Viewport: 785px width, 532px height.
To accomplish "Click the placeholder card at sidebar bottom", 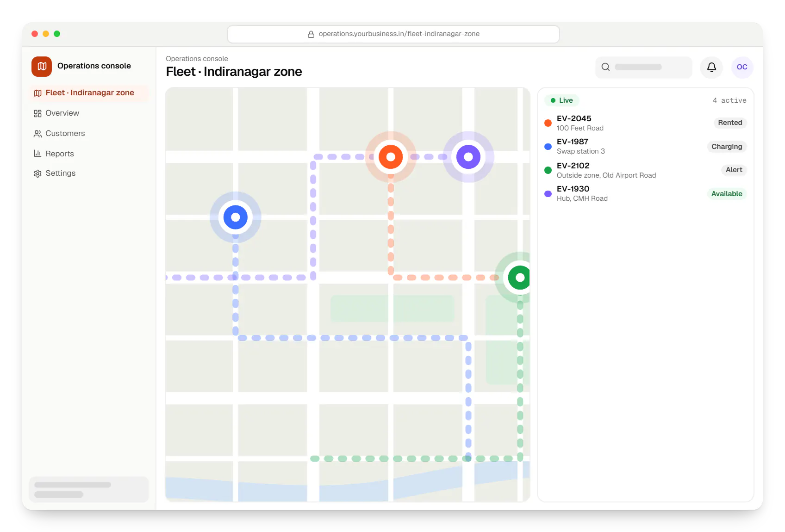I will coord(89,489).
